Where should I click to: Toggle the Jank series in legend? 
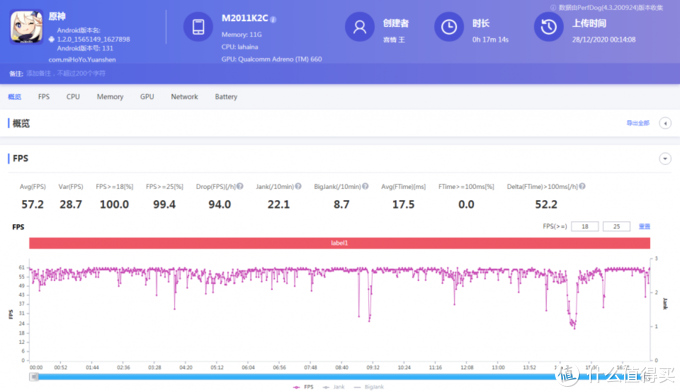333,387
